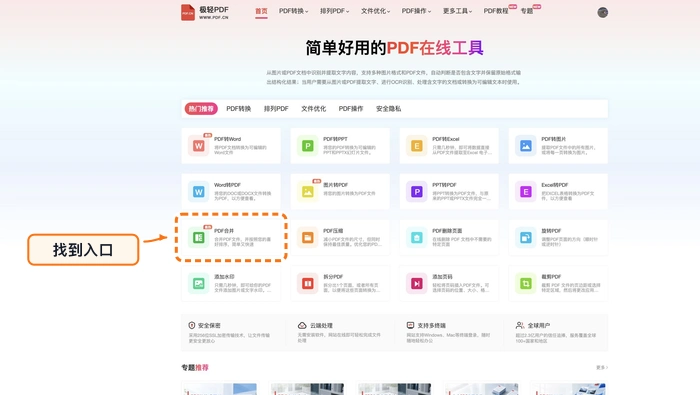Open the third 专题推荐 thumbnail
700x395 pixels.
[394, 388]
